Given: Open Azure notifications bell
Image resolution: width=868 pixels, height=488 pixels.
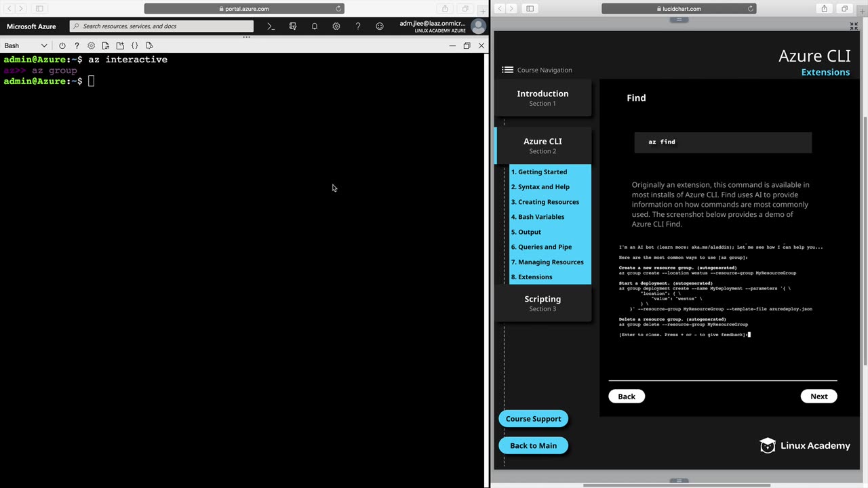Looking at the screenshot, I should tap(315, 26).
